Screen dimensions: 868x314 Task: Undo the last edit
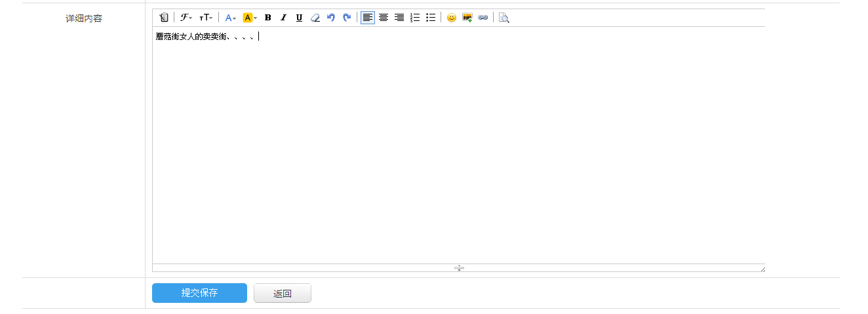(x=331, y=18)
